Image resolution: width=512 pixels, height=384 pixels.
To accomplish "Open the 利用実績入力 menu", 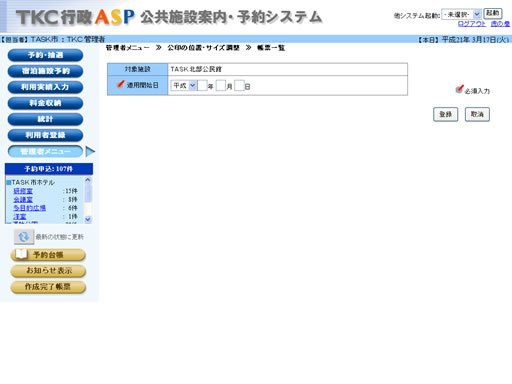I will (x=45, y=87).
